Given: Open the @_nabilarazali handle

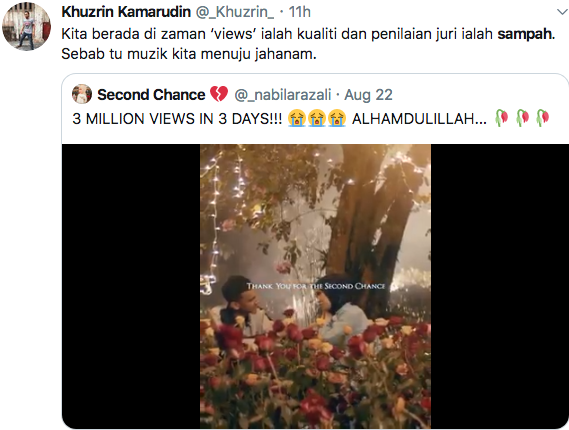Looking at the screenshot, I should pos(283,95).
